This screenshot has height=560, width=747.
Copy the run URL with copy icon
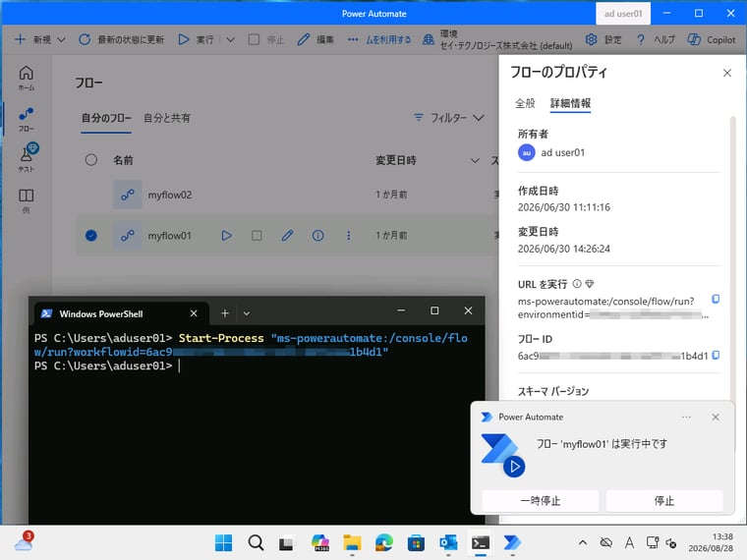pos(716,299)
